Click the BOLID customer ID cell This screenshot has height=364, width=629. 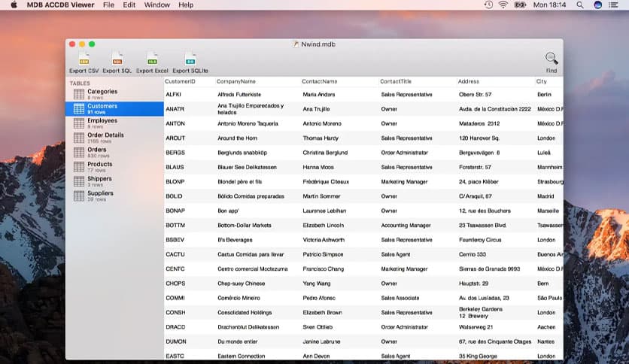(x=174, y=196)
